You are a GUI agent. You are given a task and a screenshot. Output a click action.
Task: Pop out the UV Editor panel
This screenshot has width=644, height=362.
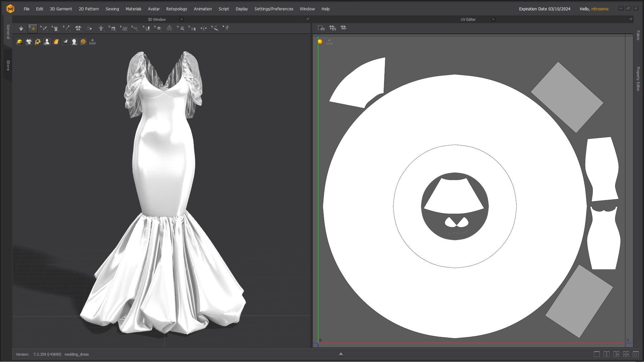[631, 19]
